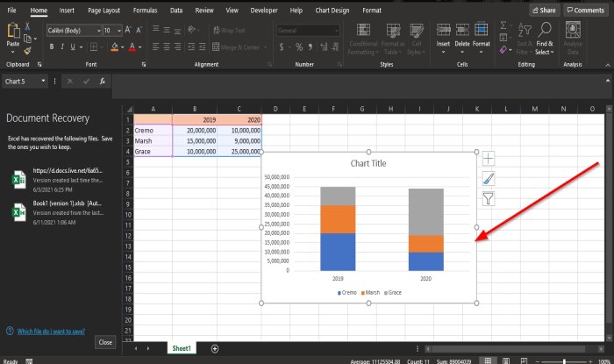Increase font size with the large A
The image size is (614, 364).
[128, 30]
